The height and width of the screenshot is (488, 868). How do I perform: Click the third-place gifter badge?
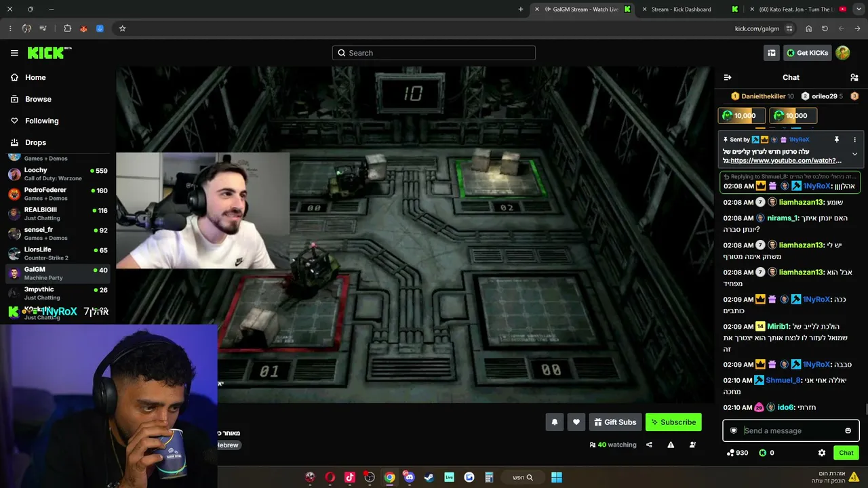click(x=854, y=96)
